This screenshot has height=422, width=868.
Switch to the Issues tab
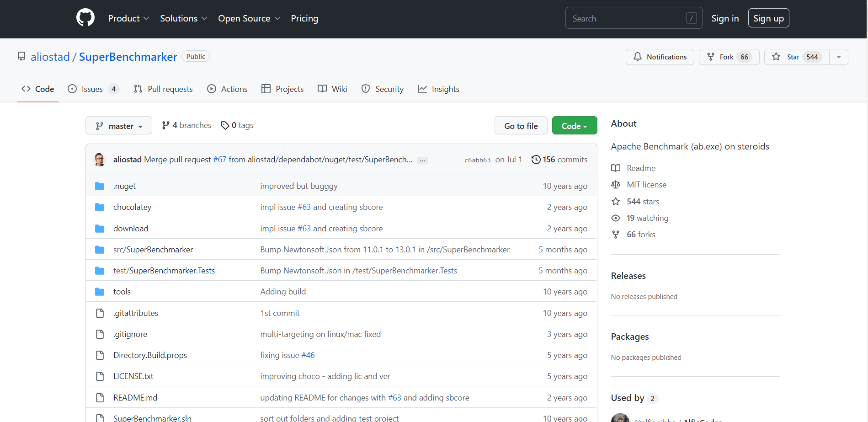[x=93, y=89]
